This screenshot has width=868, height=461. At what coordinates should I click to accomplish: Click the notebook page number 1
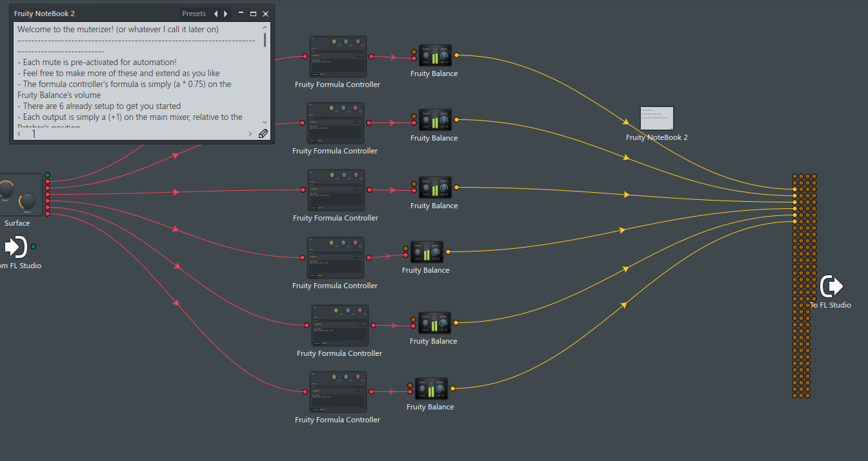34,133
